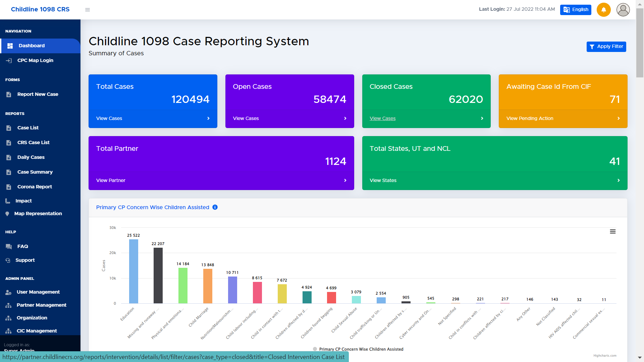This screenshot has height=362, width=644.
Task: Click the User Management people icon
Action: point(8,292)
